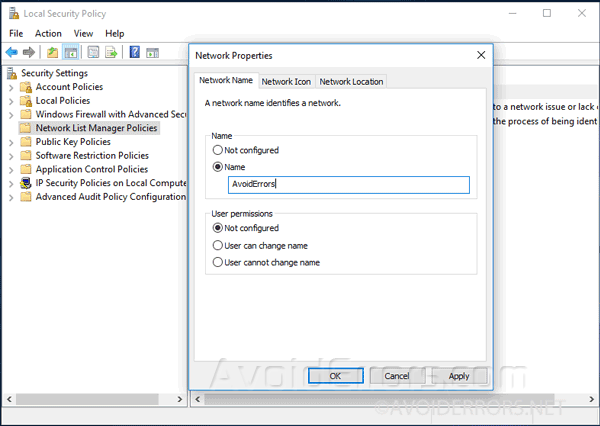The image size is (600, 426).
Task: Expand the Public Key Policies node
Action: (11, 142)
